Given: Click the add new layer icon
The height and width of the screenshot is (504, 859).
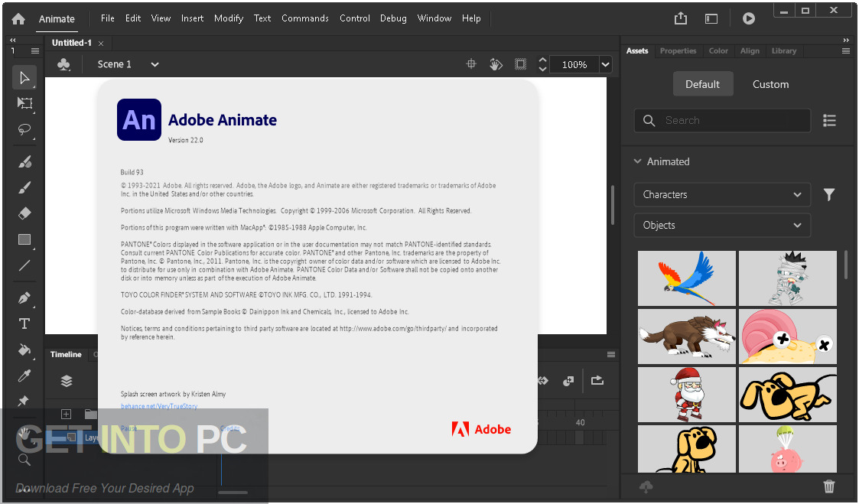Looking at the screenshot, I should (66, 415).
